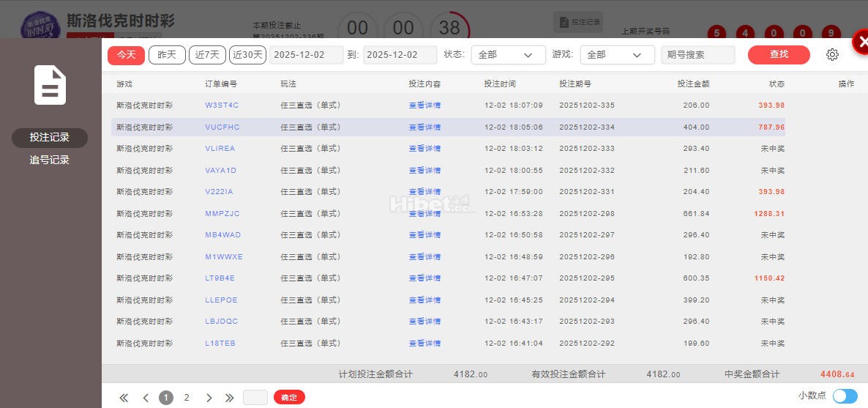Viewport: 868px width, 408px height.
Task: Go to previous page arrow
Action: pyautogui.click(x=146, y=398)
